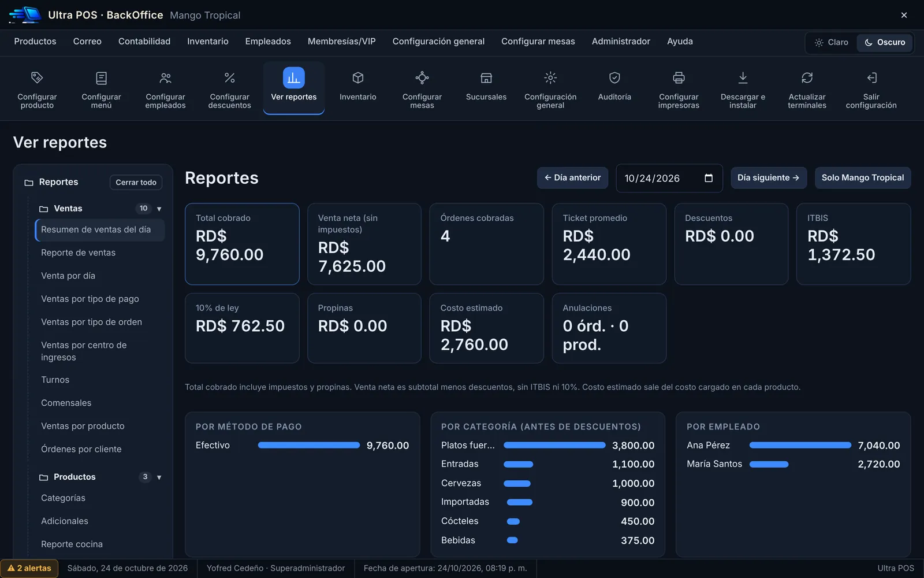Select the Ver reportes chart icon
This screenshot has height=578, width=924.
293,77
